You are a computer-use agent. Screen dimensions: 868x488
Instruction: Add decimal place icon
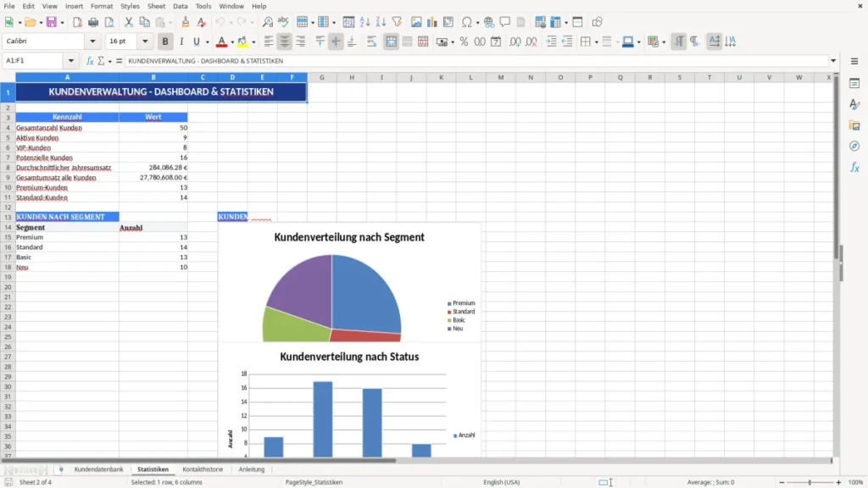(515, 42)
